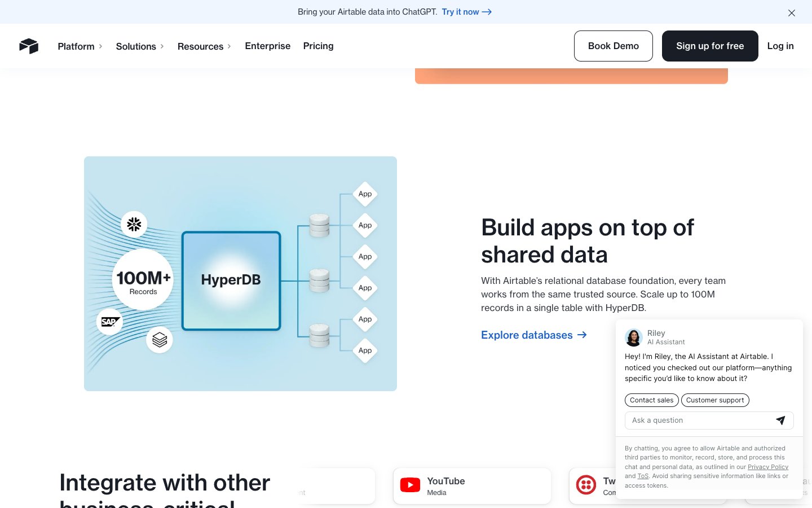Click the stacked layers Databricks icon
812x508 pixels.
point(160,340)
